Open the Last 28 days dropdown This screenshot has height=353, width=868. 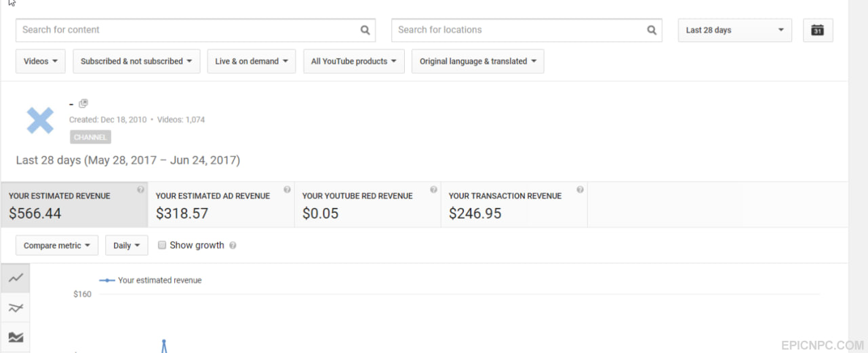pyautogui.click(x=735, y=30)
